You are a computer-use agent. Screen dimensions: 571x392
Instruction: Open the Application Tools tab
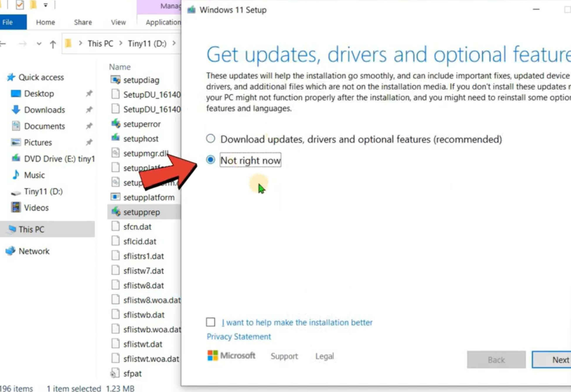pos(163,22)
